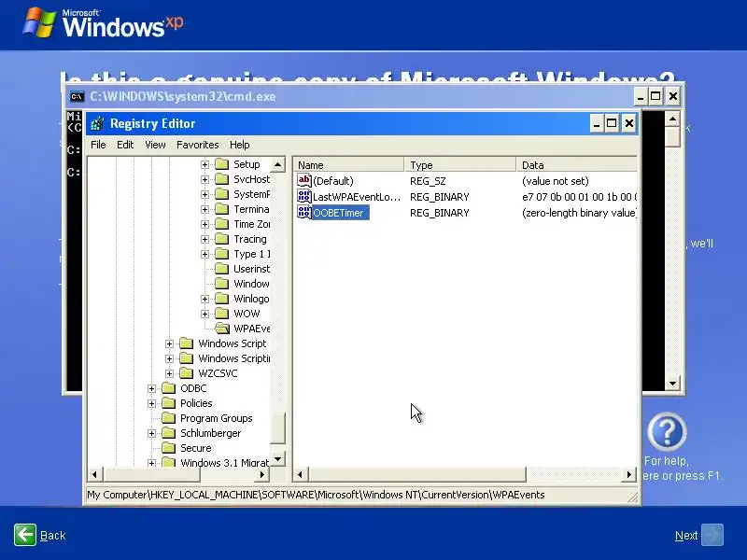The width and height of the screenshot is (747, 560).
Task: Minimize the cmd.exe window
Action: 641,97
